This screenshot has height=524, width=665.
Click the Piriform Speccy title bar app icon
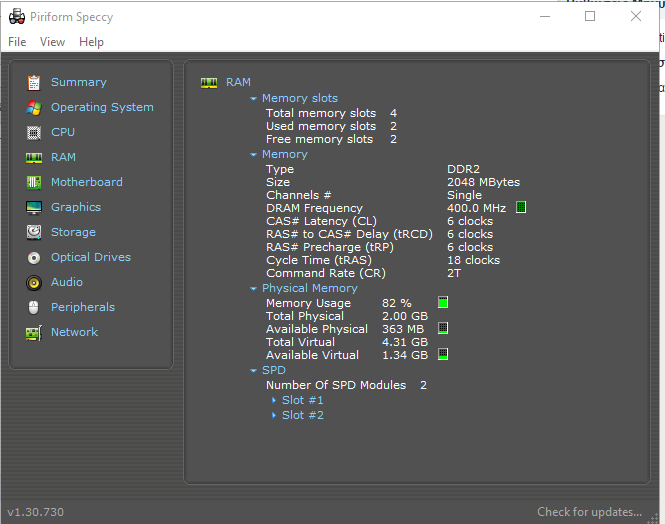pyautogui.click(x=17, y=17)
